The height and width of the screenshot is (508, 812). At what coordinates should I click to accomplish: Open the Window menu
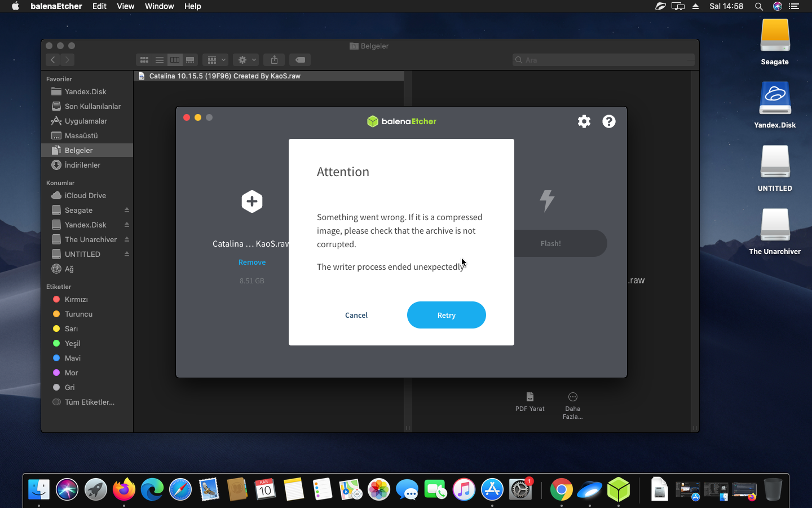159,6
